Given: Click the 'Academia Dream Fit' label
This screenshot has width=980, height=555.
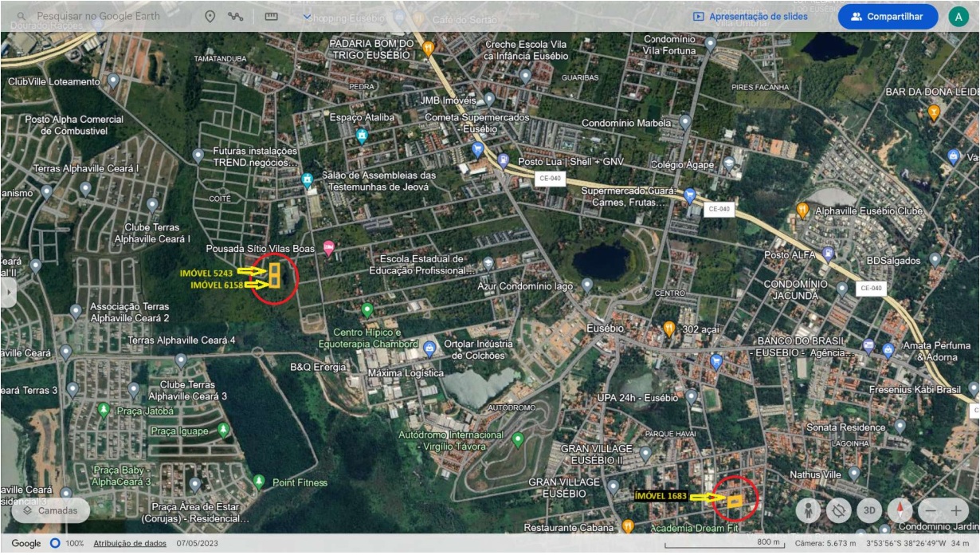Looking at the screenshot, I should point(695,528).
